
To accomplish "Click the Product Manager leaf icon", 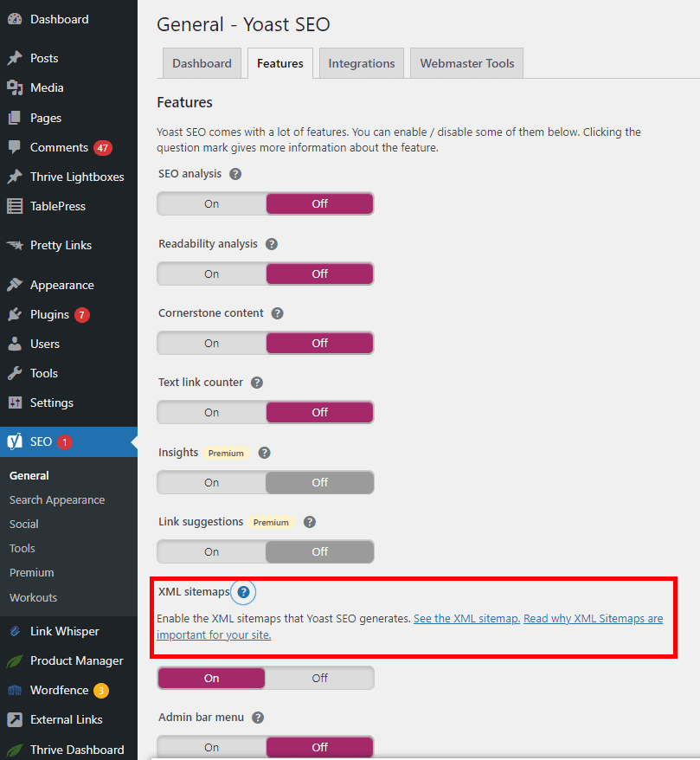I will 15,660.
